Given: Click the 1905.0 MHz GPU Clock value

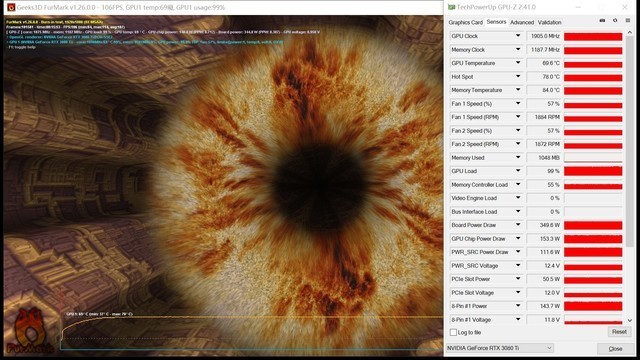Looking at the screenshot, I should tap(544, 36).
